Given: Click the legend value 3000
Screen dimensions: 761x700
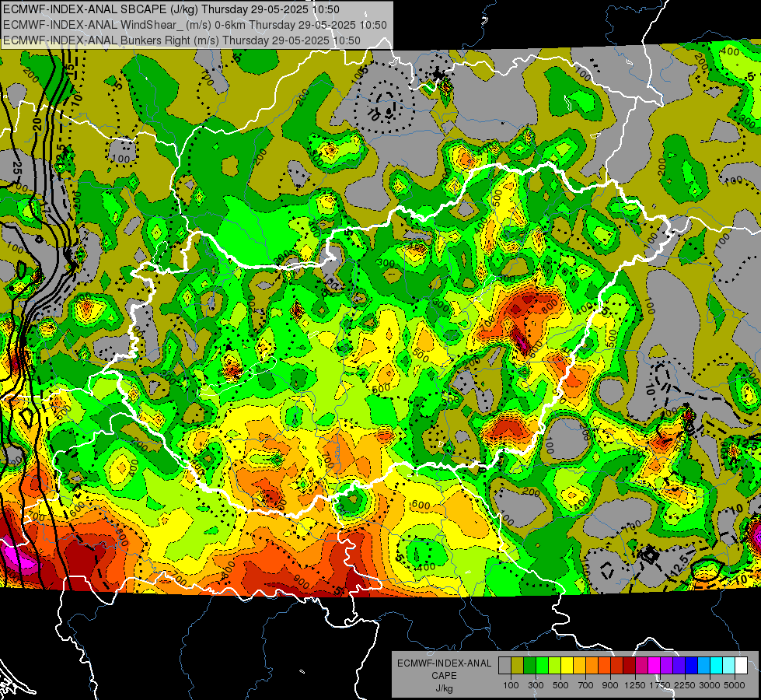Looking at the screenshot, I should click(710, 685).
